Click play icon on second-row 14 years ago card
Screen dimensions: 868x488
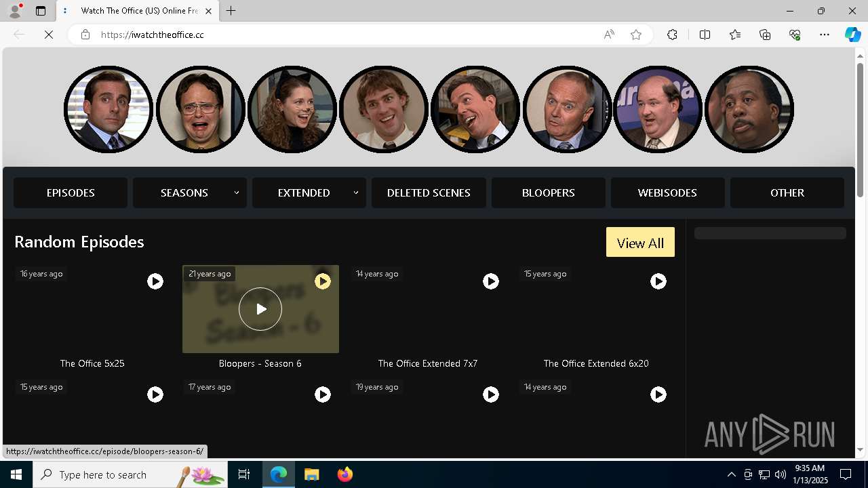[x=658, y=394]
